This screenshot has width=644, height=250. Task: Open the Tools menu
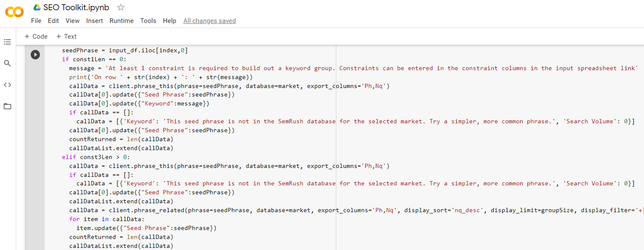pyautogui.click(x=148, y=21)
